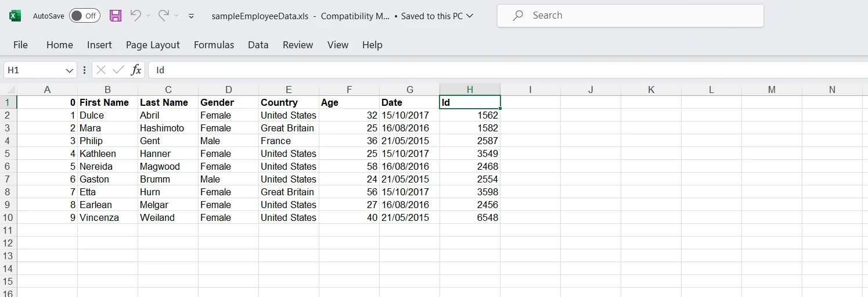This screenshot has width=868, height=297.
Task: Expand the Name Box dropdown arrow
Action: (x=70, y=70)
